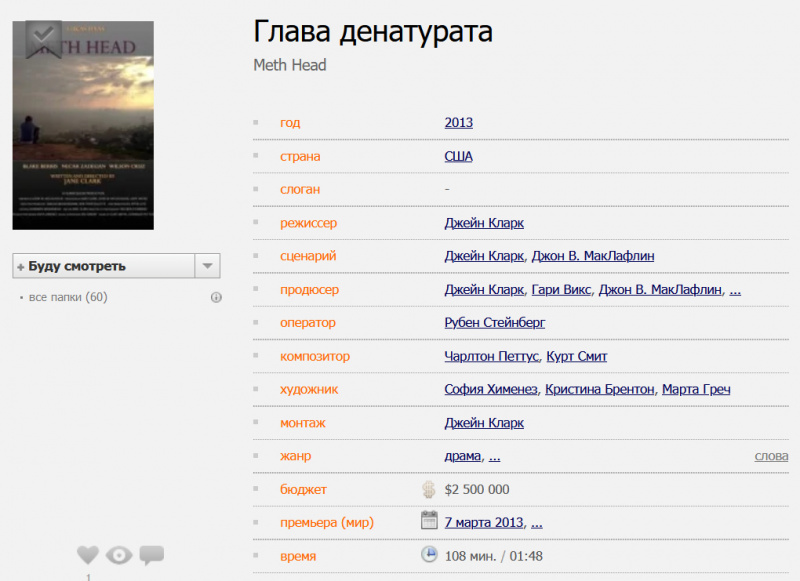Screen dimensions: 800x581
Task: Open cinematographer Рубен Стейнберг's page
Action: click(494, 323)
